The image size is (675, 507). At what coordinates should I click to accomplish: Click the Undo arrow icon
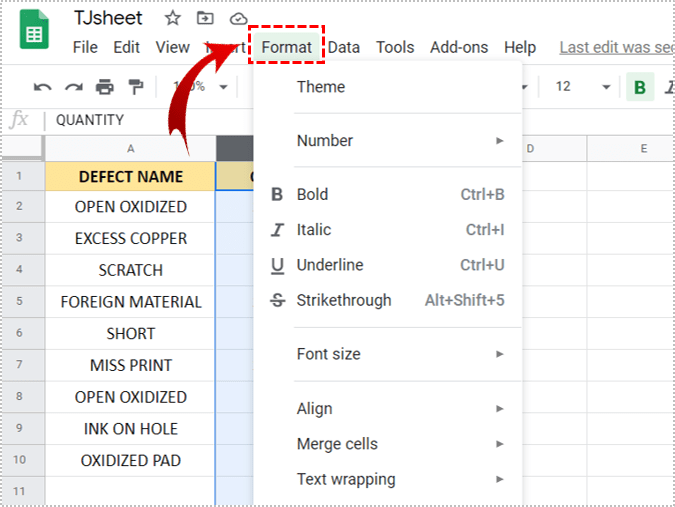point(42,87)
